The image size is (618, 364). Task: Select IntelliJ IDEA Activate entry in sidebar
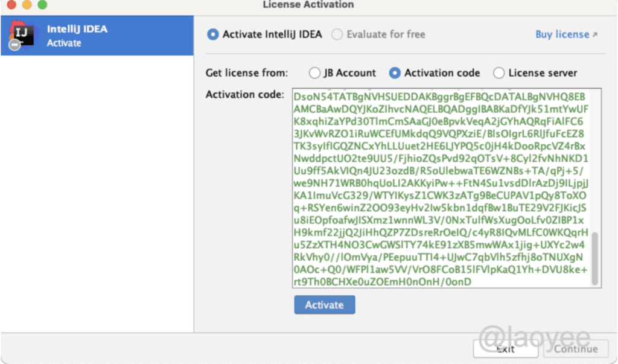pyautogui.click(x=97, y=36)
